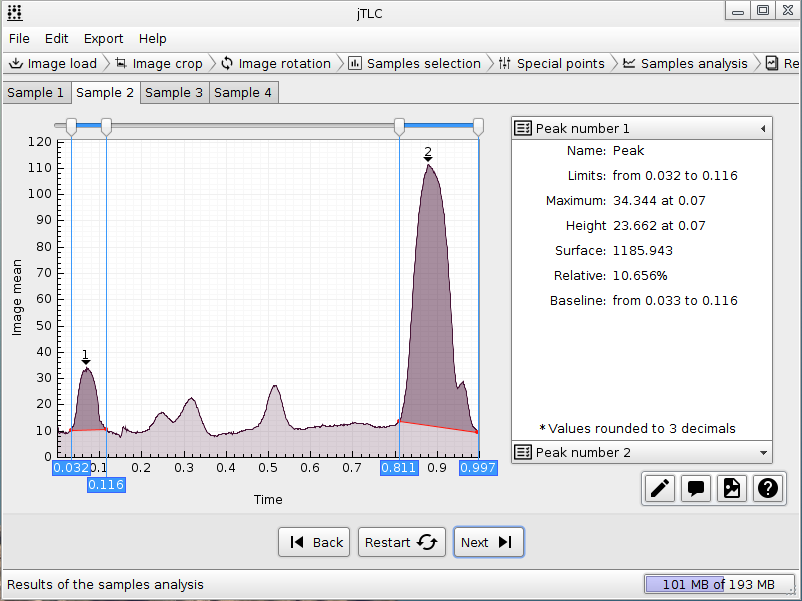Switch to the Sample 3 tab
The width and height of the screenshot is (802, 601).
174,93
